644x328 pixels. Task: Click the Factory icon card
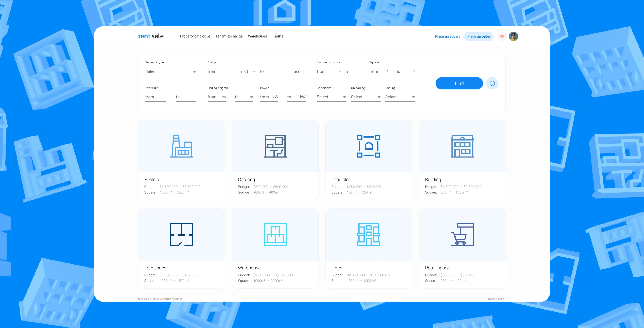coord(181,146)
